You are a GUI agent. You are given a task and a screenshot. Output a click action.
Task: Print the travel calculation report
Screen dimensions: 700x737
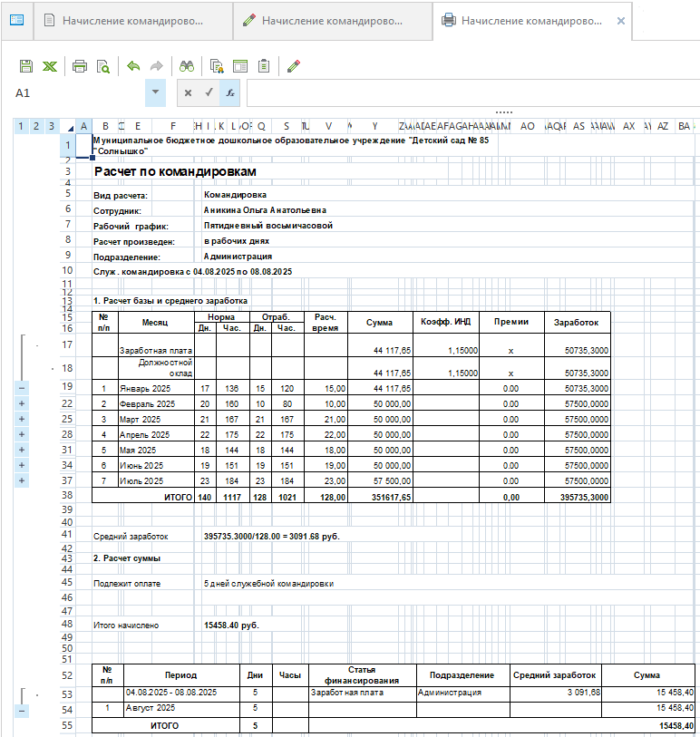click(x=80, y=66)
